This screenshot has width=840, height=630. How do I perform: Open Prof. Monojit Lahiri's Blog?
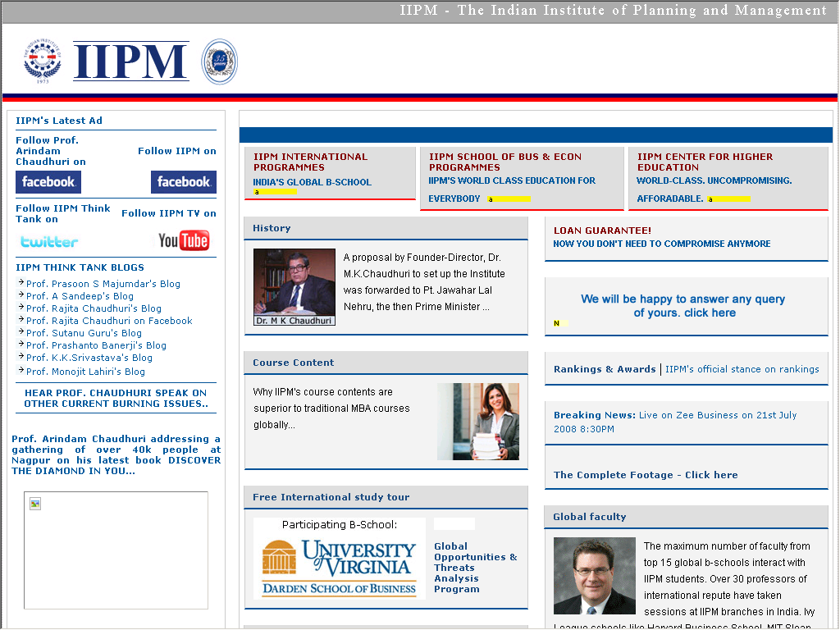[x=85, y=372]
